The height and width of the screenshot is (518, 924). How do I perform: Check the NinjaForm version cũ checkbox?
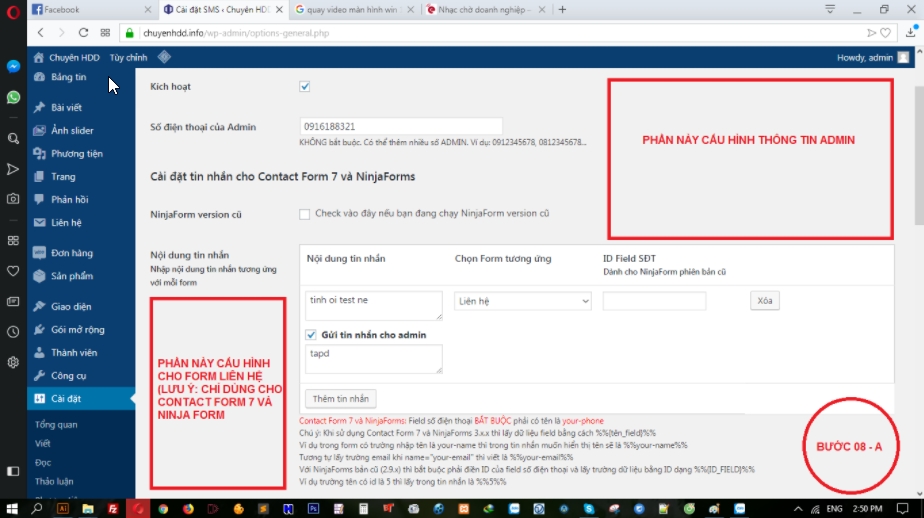click(x=305, y=214)
